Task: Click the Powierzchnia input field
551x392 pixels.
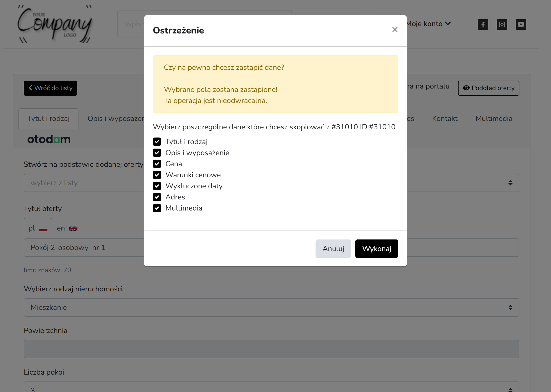Action: 271,349
